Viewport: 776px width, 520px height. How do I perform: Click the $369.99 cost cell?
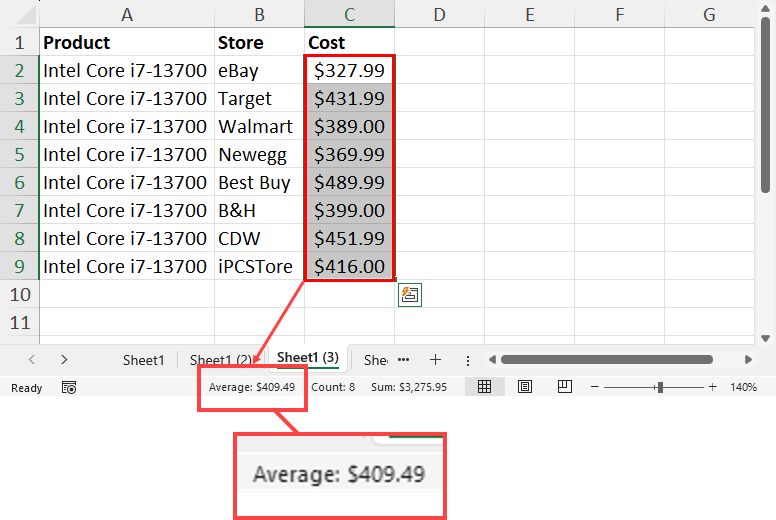click(349, 154)
